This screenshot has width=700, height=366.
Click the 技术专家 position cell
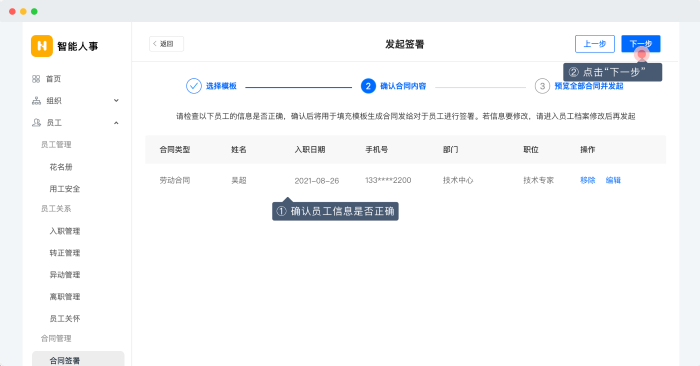click(538, 180)
